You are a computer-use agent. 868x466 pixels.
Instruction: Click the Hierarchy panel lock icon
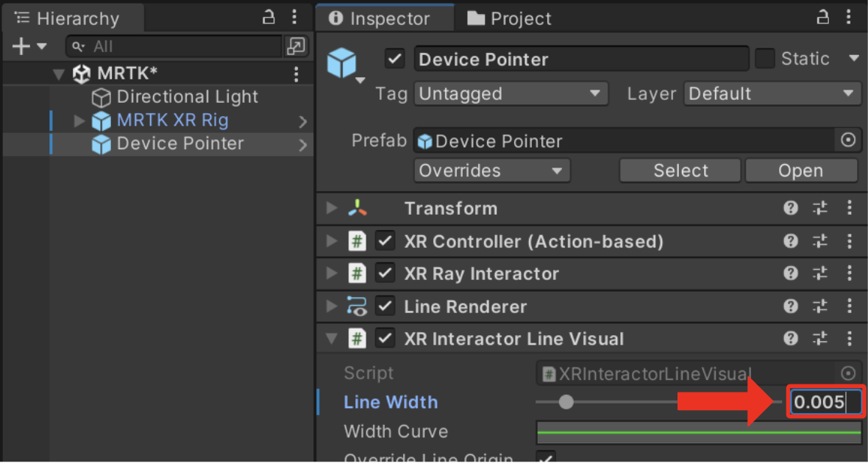268,17
